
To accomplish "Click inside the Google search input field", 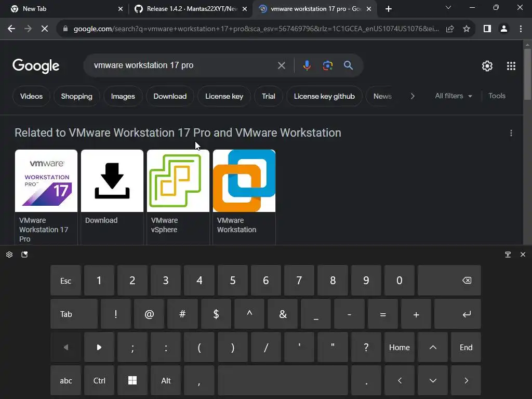I will [x=183, y=65].
